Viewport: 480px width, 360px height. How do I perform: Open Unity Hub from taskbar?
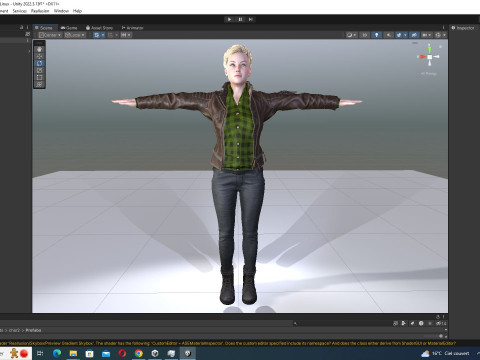pos(155,353)
